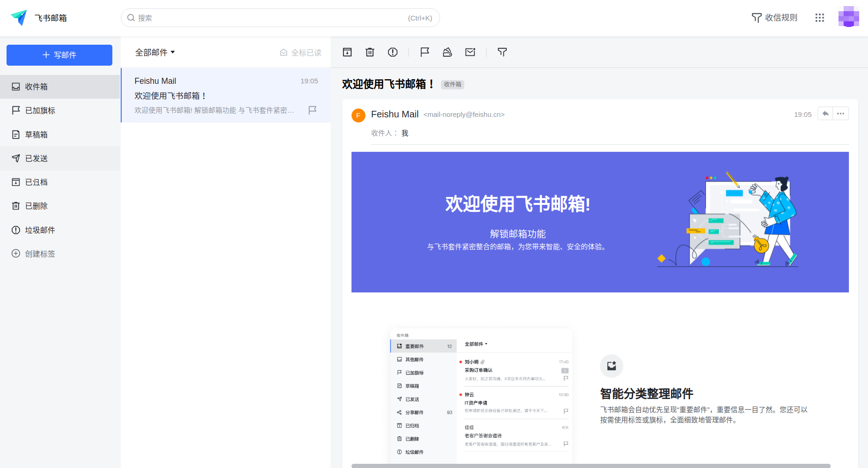The height and width of the screenshot is (468, 868).
Task: Click the trash icon beside 已删除
Action: (16, 206)
